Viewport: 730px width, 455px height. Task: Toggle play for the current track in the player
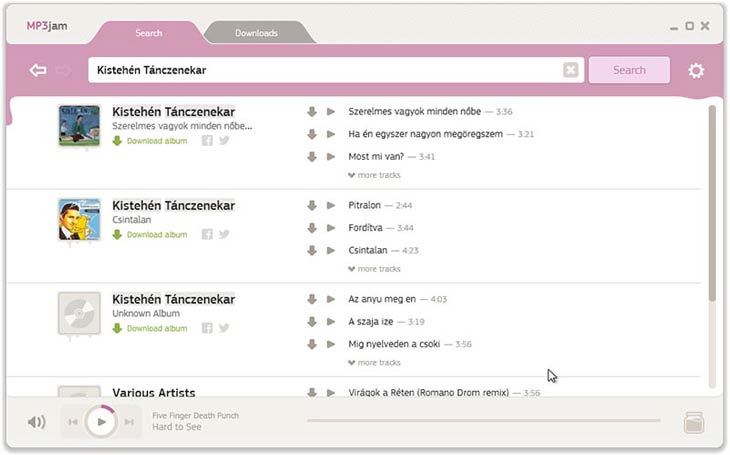pyautogui.click(x=100, y=422)
